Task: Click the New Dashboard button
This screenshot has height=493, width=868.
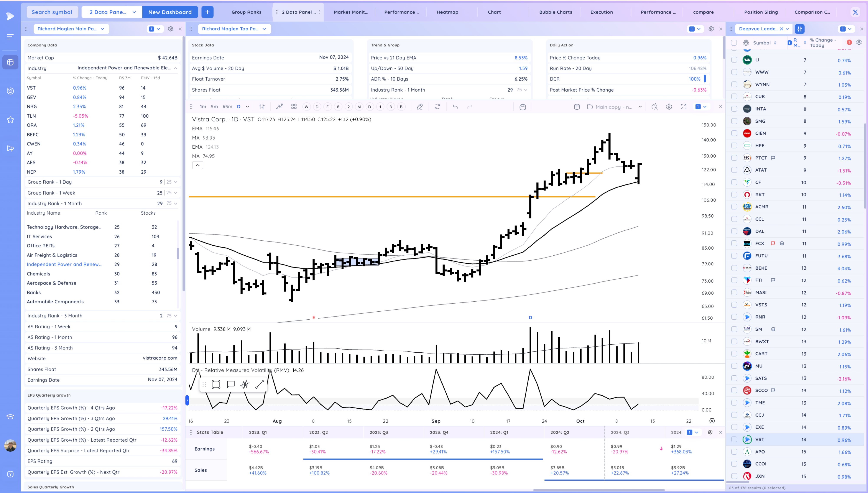Action: pyautogui.click(x=170, y=12)
